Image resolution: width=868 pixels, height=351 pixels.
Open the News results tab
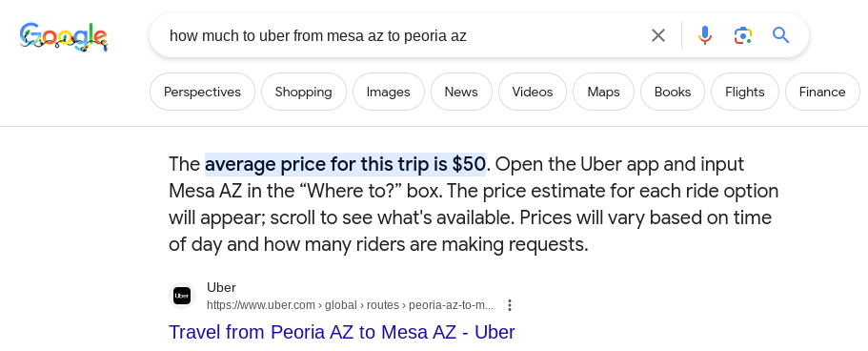click(x=460, y=92)
